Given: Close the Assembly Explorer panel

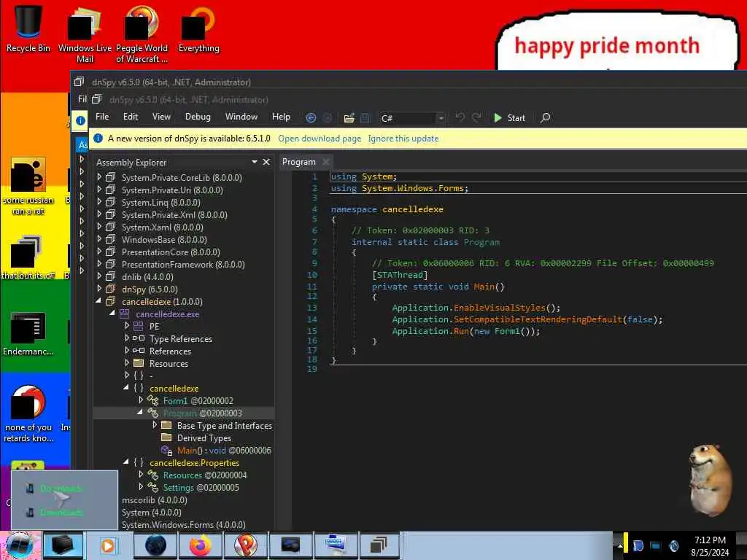Looking at the screenshot, I should coord(266,162).
